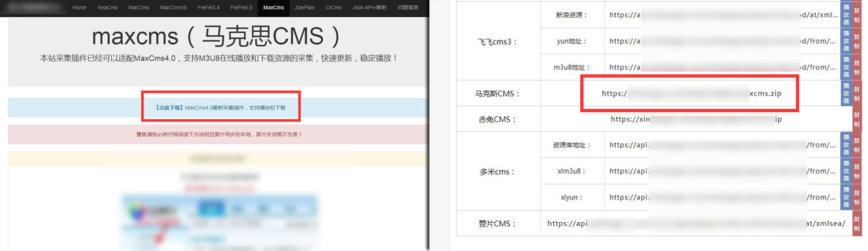Click 播放器 button in xlyun row
Image resolution: width=868 pixels, height=251 pixels.
[846, 197]
